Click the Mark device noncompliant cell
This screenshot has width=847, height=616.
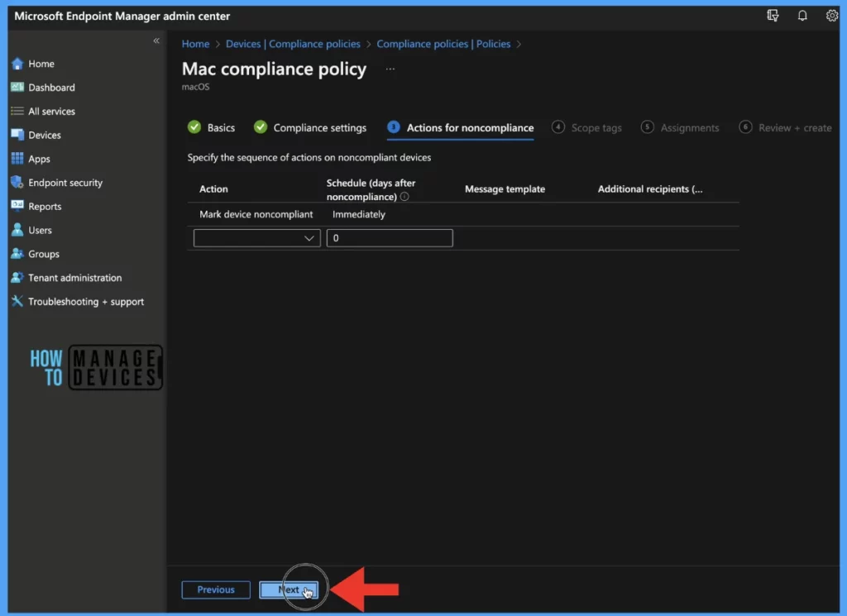256,214
